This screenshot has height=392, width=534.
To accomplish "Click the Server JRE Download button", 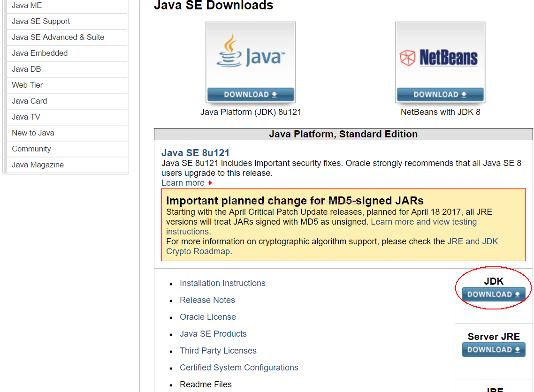I will (x=494, y=349).
